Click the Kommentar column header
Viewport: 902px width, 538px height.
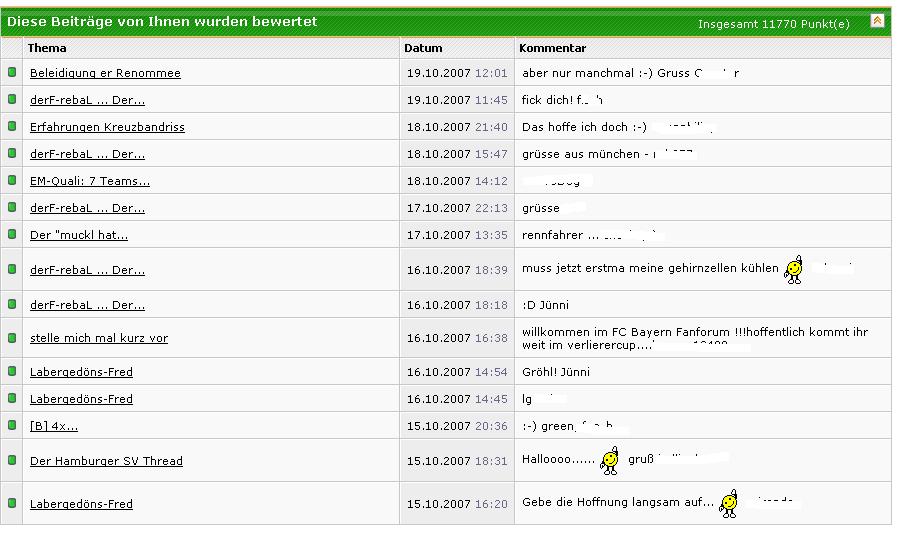[552, 48]
